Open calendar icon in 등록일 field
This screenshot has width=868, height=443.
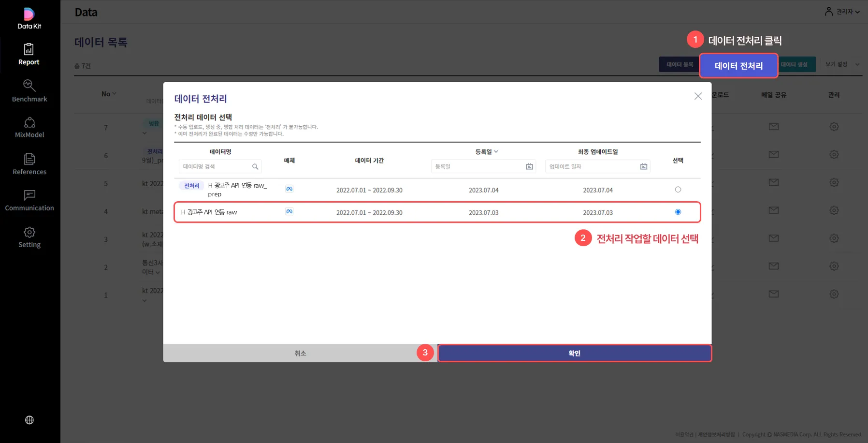coord(530,166)
